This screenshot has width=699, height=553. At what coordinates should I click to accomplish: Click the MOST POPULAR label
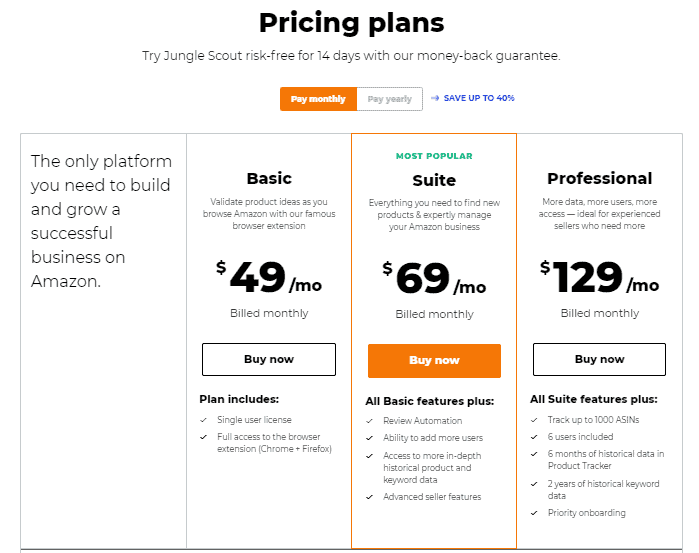pyautogui.click(x=434, y=156)
